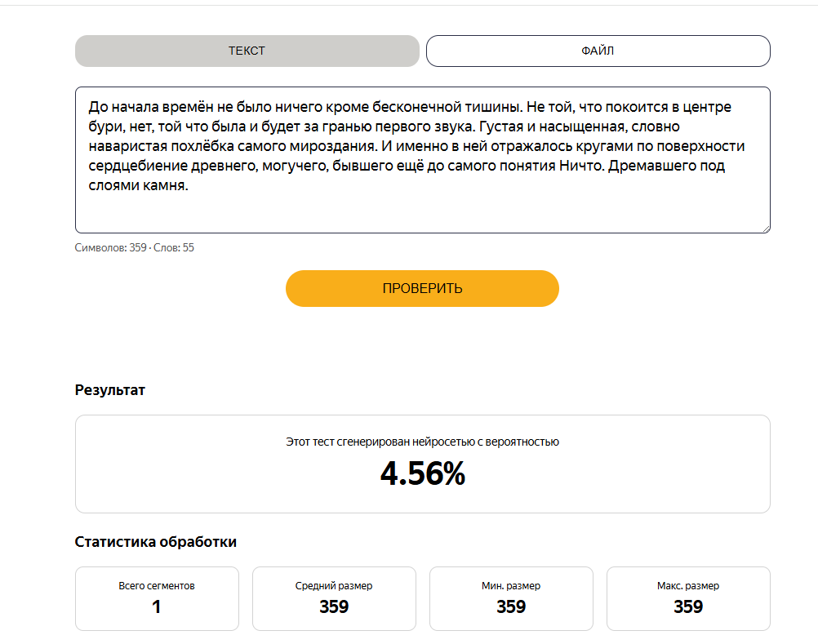Screen dimensions: 818x644
Task: Click the Символов: 359 counter
Action: tap(110, 247)
